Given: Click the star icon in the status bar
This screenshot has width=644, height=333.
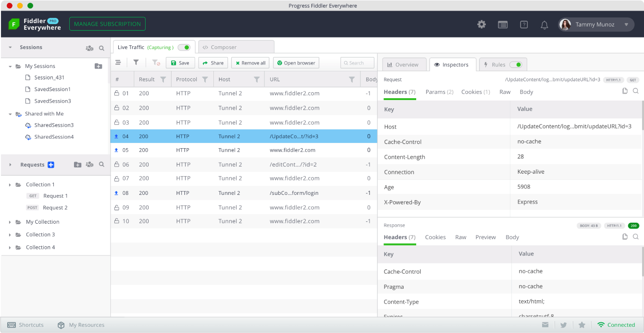Looking at the screenshot, I should click(x=582, y=325).
